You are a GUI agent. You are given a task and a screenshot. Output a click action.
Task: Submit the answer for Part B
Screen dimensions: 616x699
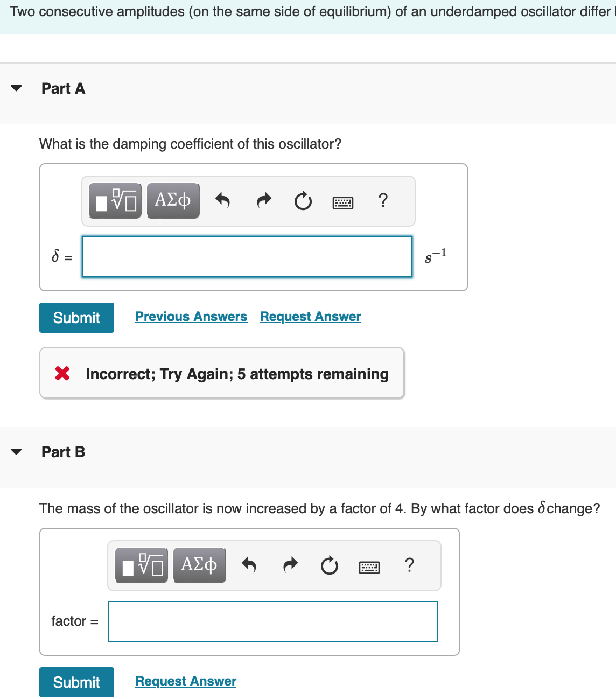click(x=76, y=682)
